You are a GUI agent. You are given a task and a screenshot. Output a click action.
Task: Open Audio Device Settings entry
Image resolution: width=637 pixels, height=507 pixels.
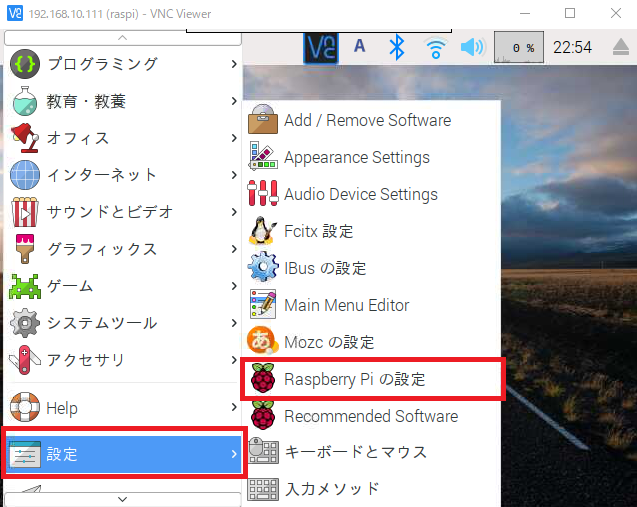372,194
